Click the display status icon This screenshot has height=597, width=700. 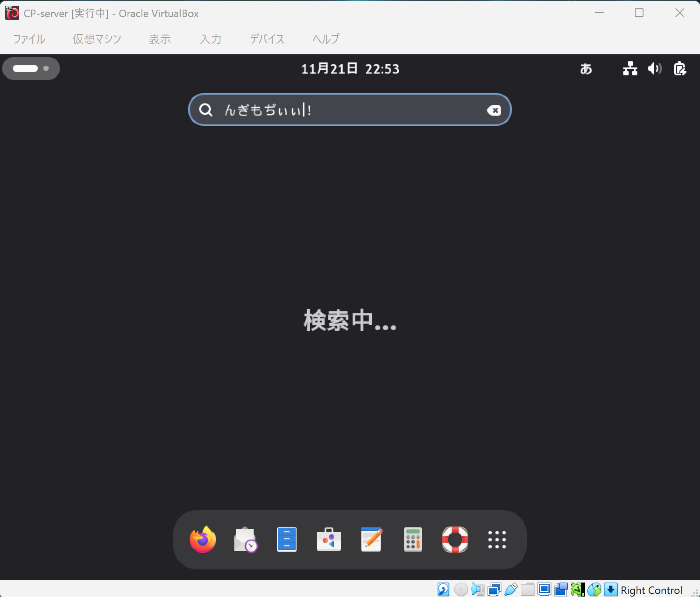[x=544, y=590]
